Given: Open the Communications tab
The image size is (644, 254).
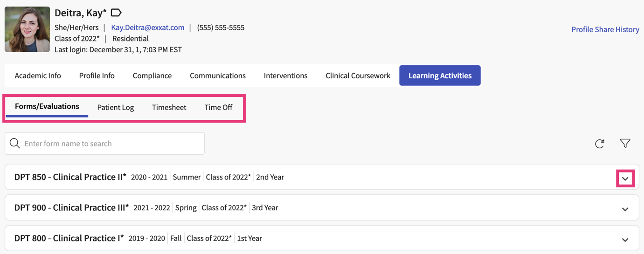Looking at the screenshot, I should [x=217, y=76].
